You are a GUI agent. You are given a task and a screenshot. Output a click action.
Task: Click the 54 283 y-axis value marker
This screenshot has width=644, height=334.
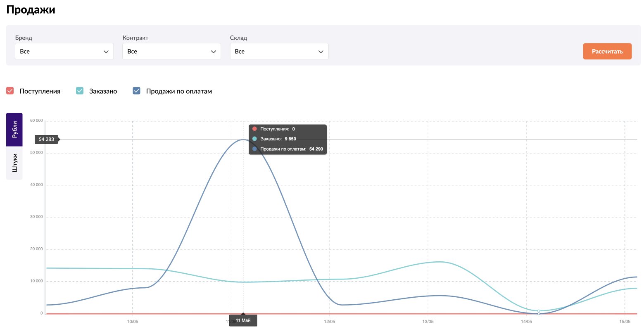point(47,140)
